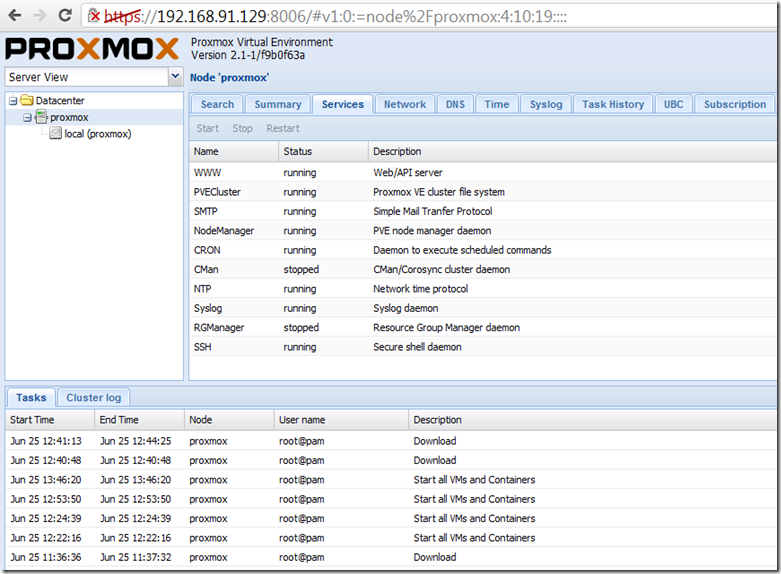781x574 pixels.
Task: Select the PVECluster service row
Action: point(483,192)
